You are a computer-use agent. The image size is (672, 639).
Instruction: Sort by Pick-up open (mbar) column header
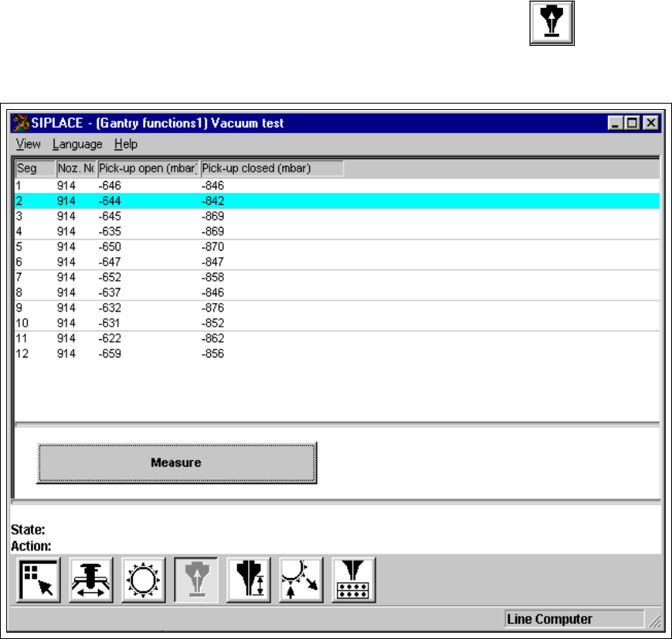click(x=149, y=168)
